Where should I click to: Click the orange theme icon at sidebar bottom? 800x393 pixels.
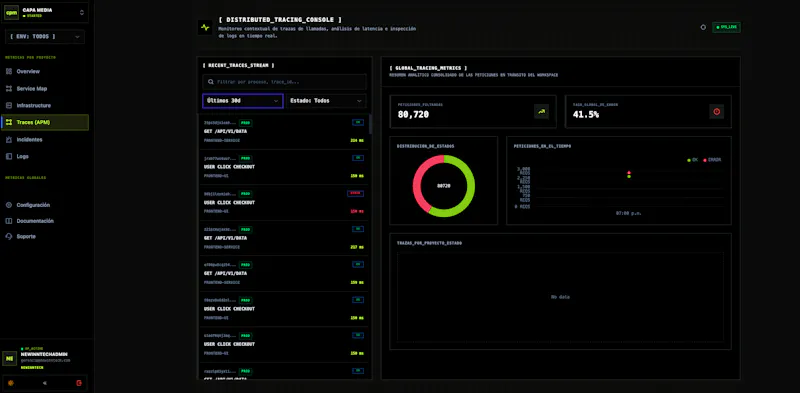click(11, 383)
